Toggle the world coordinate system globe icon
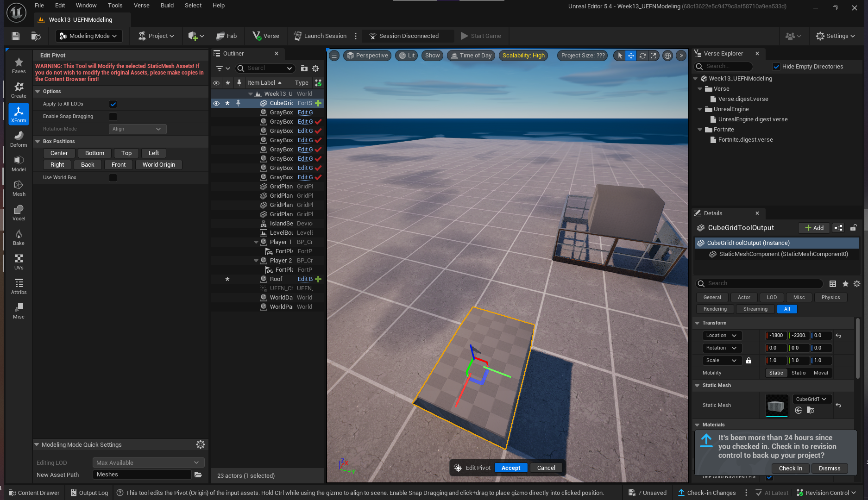The image size is (868, 500). [x=667, y=56]
